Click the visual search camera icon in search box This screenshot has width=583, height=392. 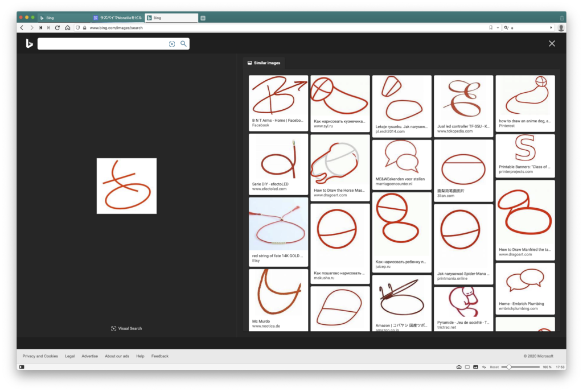pyautogui.click(x=172, y=44)
